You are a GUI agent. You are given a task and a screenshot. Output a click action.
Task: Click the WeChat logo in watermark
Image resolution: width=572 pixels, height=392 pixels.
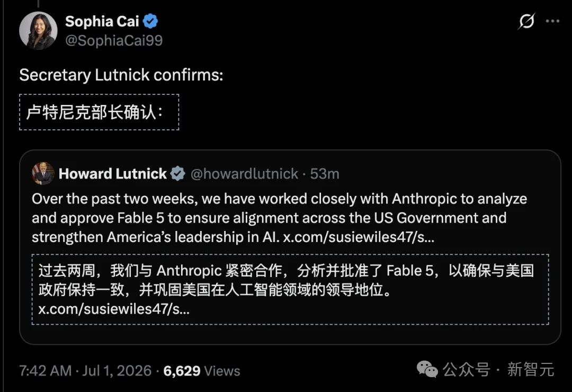(427, 369)
